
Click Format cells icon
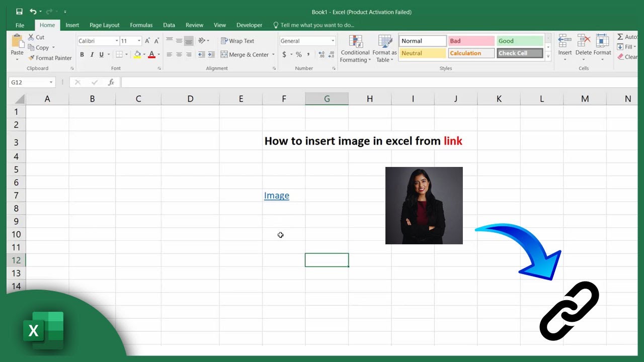click(x=602, y=41)
